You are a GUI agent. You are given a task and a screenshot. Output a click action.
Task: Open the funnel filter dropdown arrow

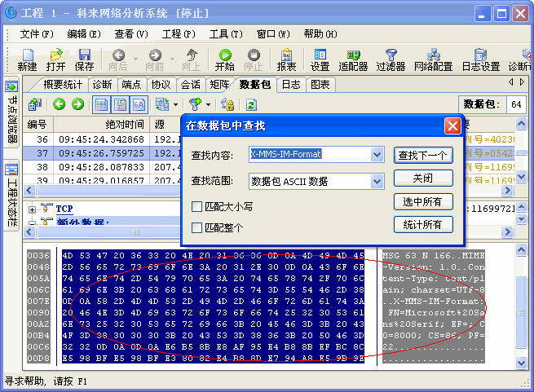[x=208, y=104]
